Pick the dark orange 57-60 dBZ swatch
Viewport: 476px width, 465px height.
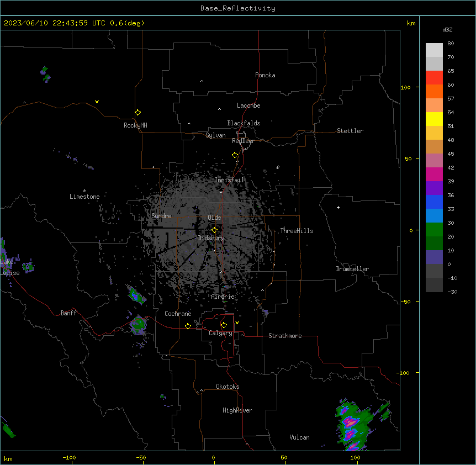[434, 91]
